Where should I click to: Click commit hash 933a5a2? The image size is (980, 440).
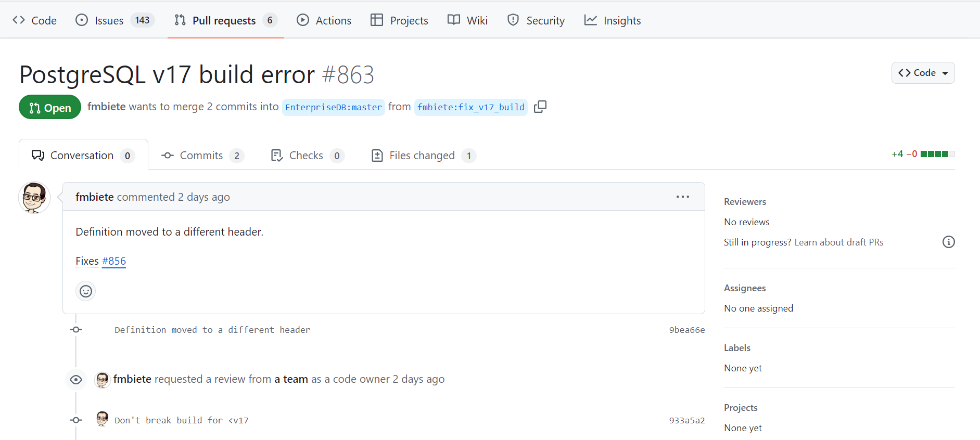tap(687, 420)
